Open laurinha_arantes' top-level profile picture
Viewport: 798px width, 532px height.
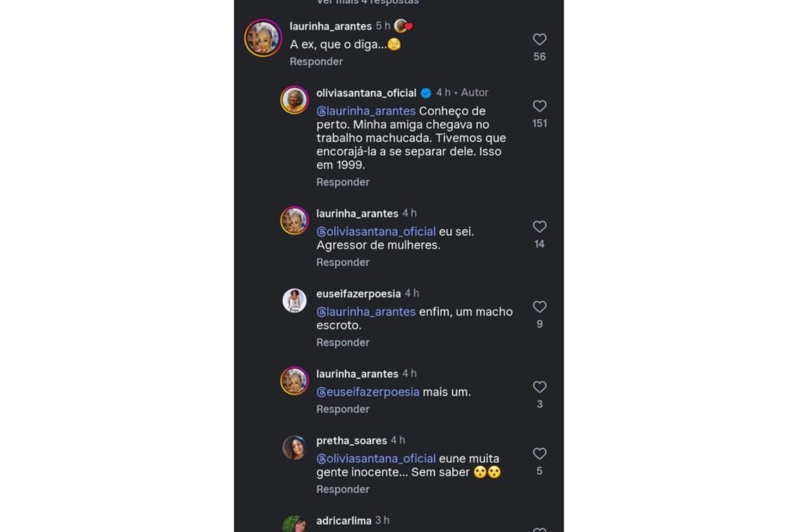coord(263,38)
